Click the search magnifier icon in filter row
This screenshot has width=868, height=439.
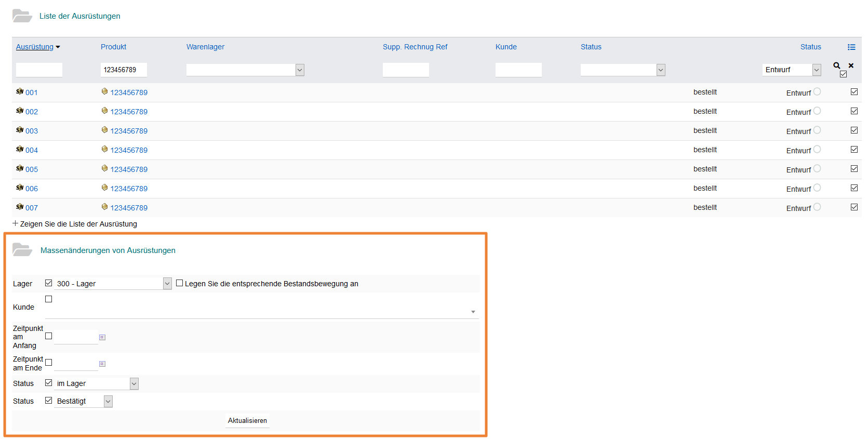(836, 65)
